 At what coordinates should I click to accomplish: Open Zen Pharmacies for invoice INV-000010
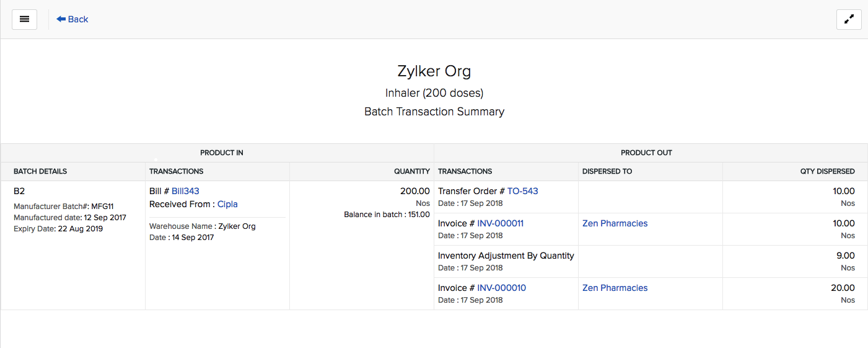pos(615,288)
